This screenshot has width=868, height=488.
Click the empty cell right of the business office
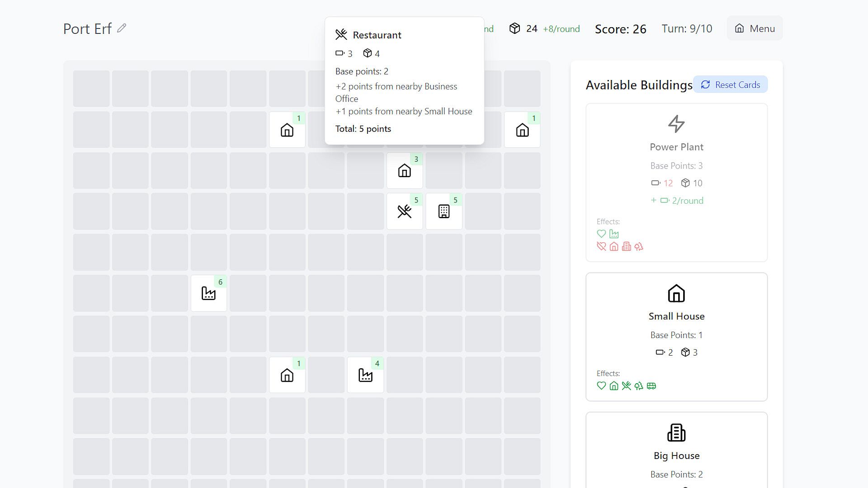point(483,211)
